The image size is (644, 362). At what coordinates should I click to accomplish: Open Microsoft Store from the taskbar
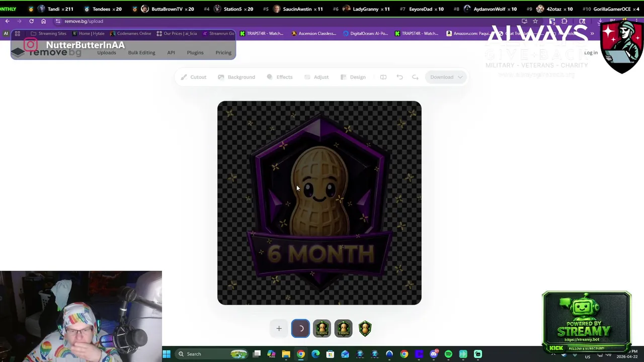click(330, 354)
